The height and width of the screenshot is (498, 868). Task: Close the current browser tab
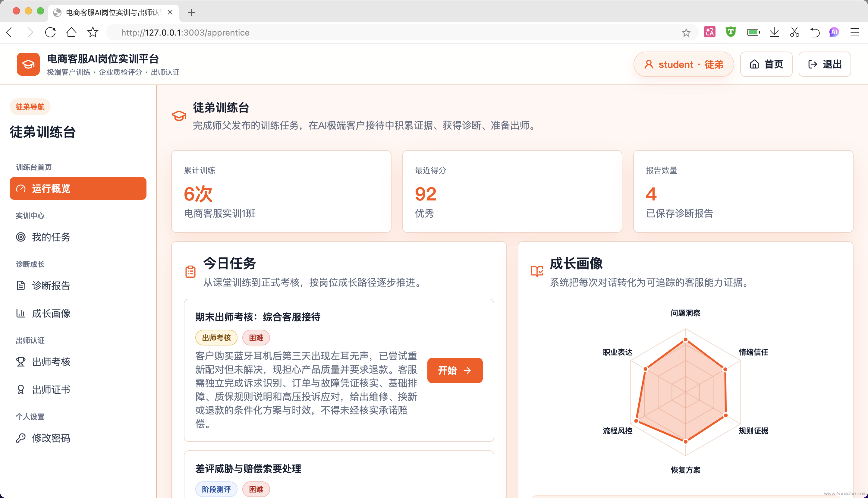pyautogui.click(x=170, y=13)
